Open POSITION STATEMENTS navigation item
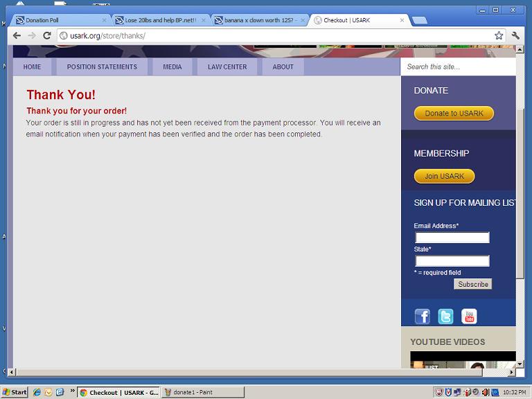 (102, 66)
